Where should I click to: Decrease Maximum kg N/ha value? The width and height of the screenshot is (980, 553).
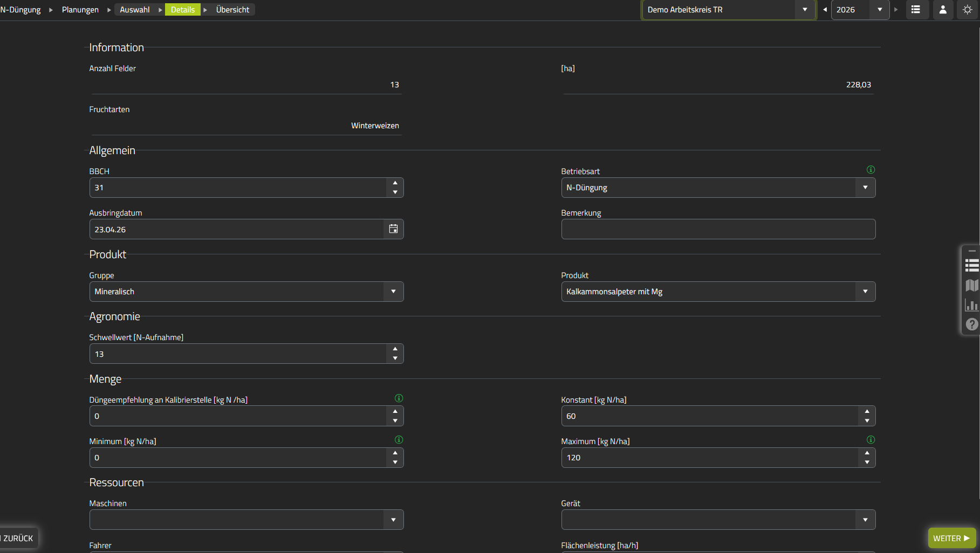(x=867, y=462)
